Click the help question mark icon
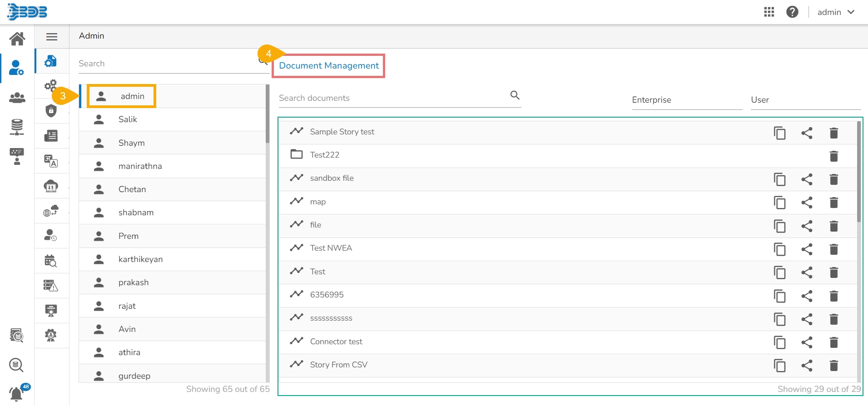This screenshot has width=868, height=406. pyautogui.click(x=792, y=12)
